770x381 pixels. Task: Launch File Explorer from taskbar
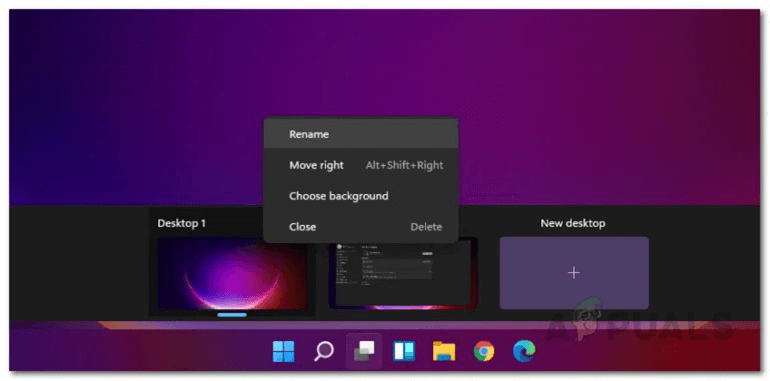pos(444,351)
